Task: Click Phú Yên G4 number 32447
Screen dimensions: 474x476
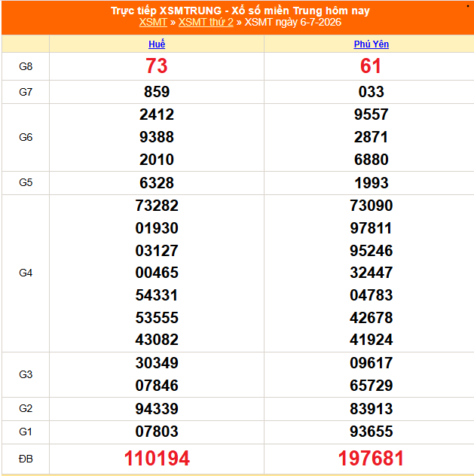Action: click(371, 273)
